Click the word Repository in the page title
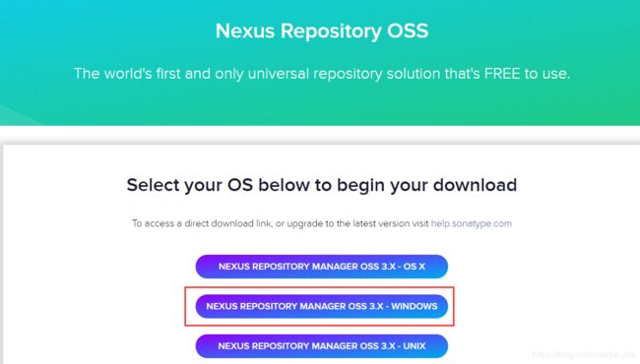Viewport: 640px width, 364px height. coord(331,31)
